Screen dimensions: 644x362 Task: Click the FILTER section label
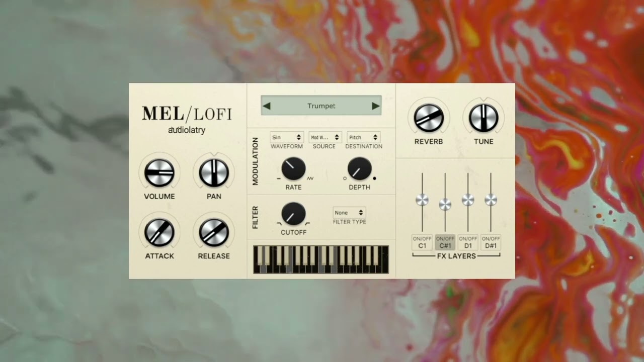tap(255, 218)
